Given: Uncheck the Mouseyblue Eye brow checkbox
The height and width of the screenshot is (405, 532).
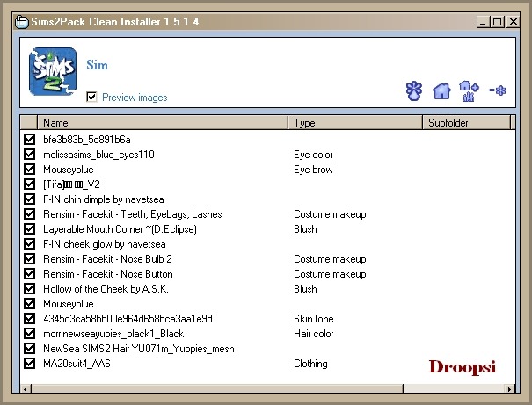Looking at the screenshot, I should point(30,170).
